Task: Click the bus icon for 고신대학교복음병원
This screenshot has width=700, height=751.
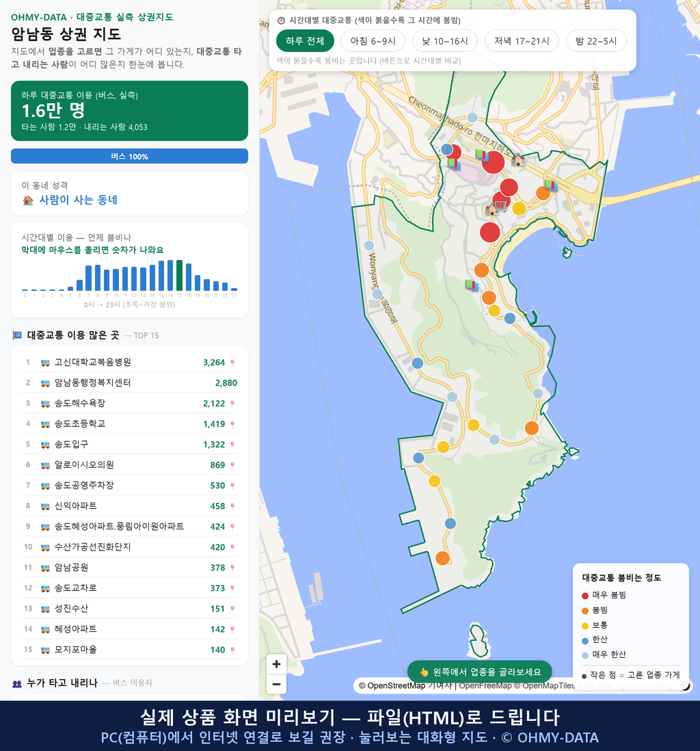Action: 46,363
